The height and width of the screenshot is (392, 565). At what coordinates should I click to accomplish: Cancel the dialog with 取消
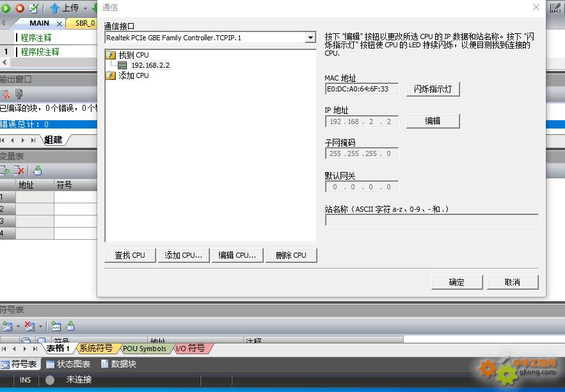[x=513, y=282]
